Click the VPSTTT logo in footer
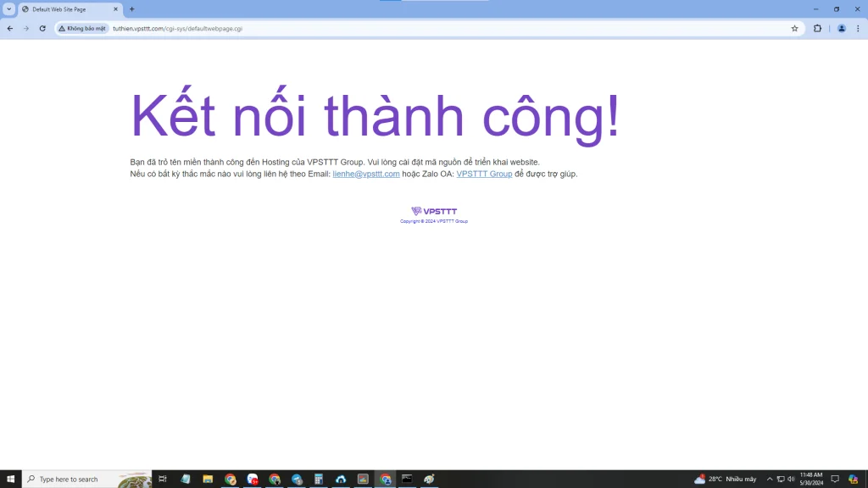868x488 pixels. pos(434,211)
